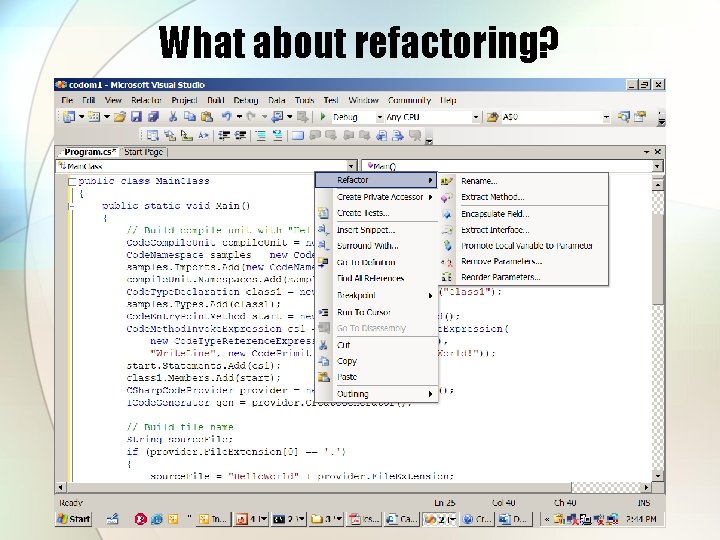The width and height of the screenshot is (720, 540).
Task: Click the Start Debugging green arrow
Action: (x=323, y=117)
